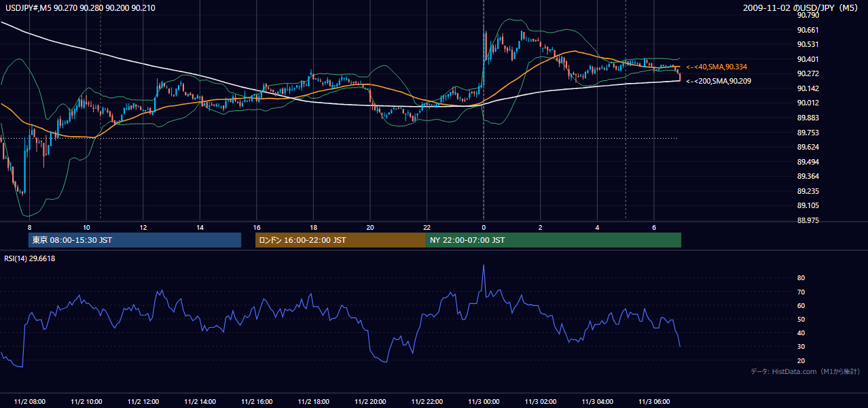Click hour tick 2 under price chart
The height and width of the screenshot is (408, 868).
tap(541, 226)
